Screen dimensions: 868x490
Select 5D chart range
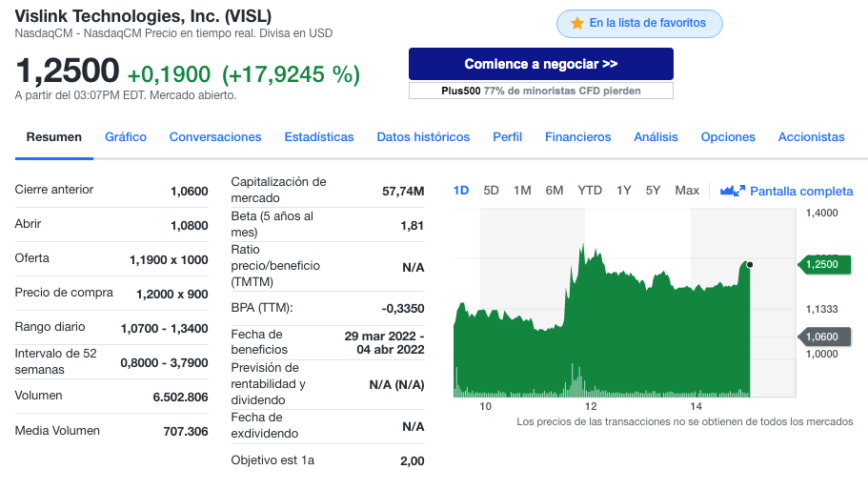(x=491, y=191)
